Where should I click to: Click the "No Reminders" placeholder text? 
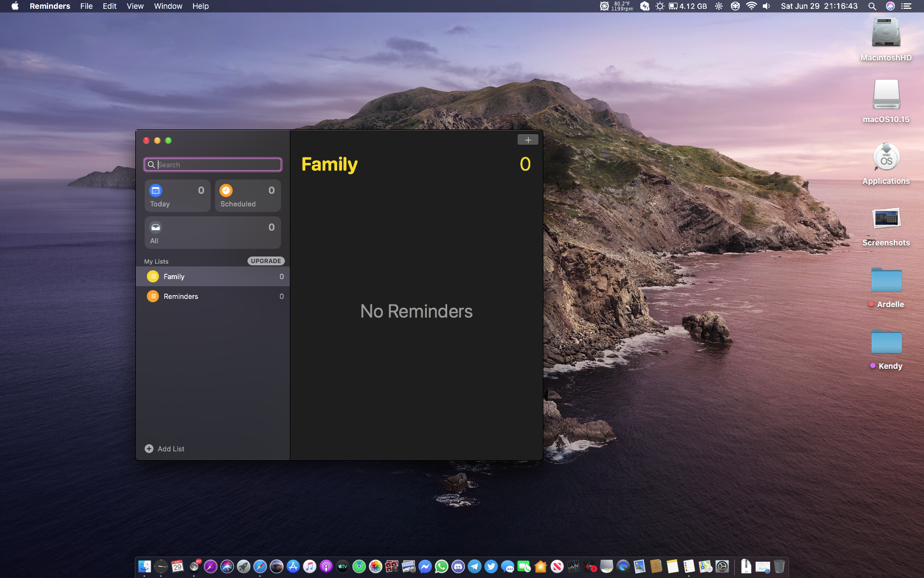416,312
